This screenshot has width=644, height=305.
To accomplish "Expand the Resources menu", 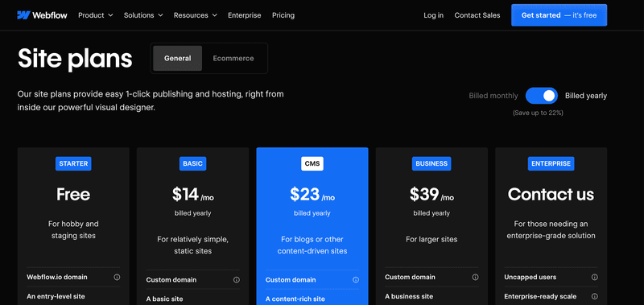I will point(196,15).
